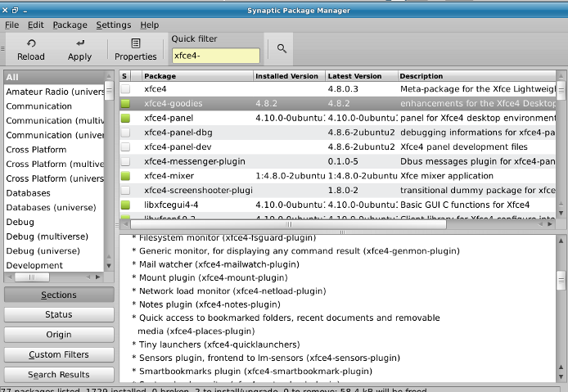Click description pane scroll-up arrow
This screenshot has width=568, height=392.
[561, 241]
